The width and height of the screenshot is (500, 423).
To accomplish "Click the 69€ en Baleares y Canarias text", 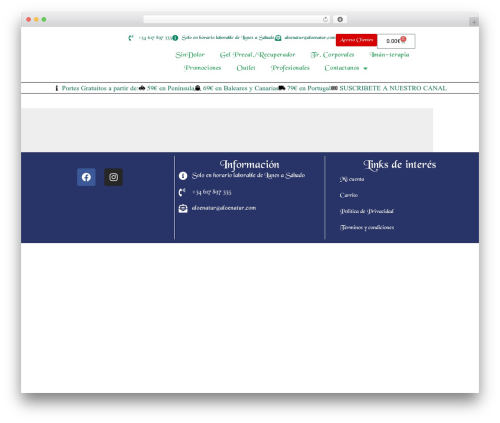I will 240,88.
